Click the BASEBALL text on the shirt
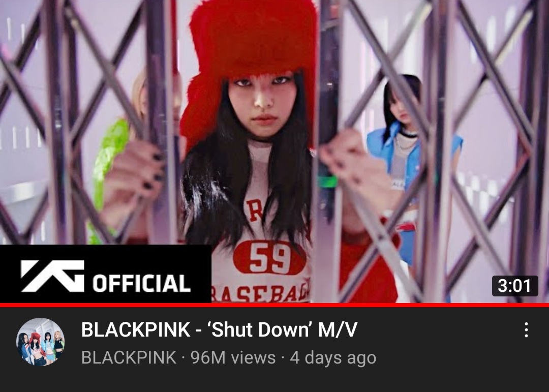Viewport: 549px width, 392px height. pos(261,292)
